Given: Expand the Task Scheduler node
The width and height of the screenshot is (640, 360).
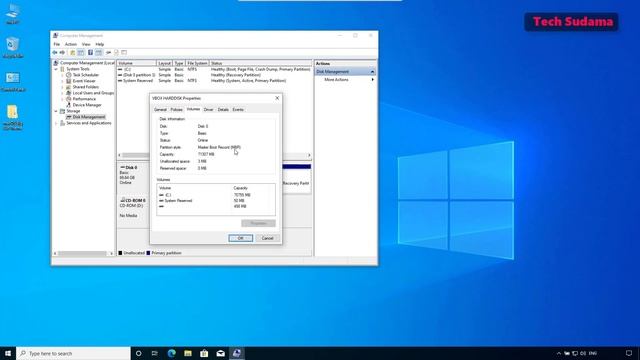Looking at the screenshot, I should (62, 75).
